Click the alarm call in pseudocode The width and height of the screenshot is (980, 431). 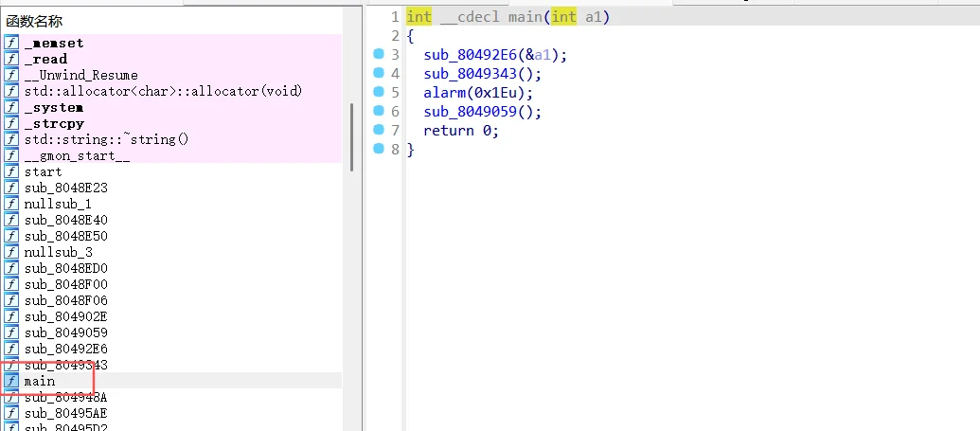coord(443,93)
